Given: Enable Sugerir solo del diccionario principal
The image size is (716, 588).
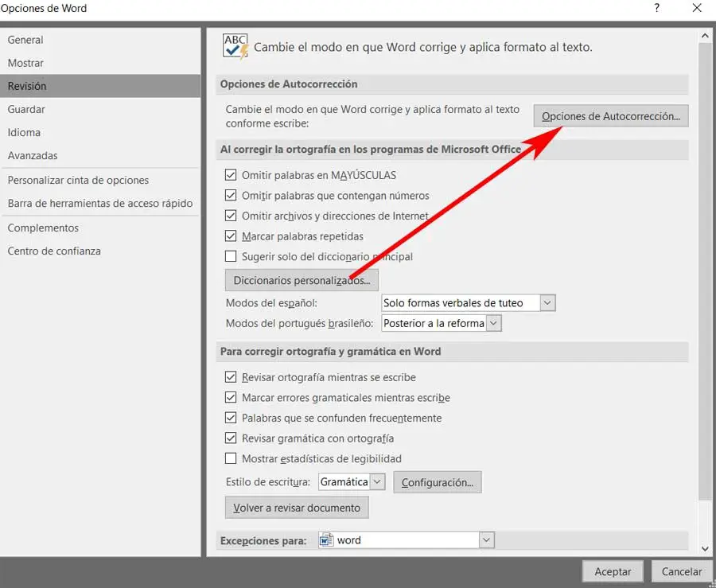Looking at the screenshot, I should [x=231, y=256].
